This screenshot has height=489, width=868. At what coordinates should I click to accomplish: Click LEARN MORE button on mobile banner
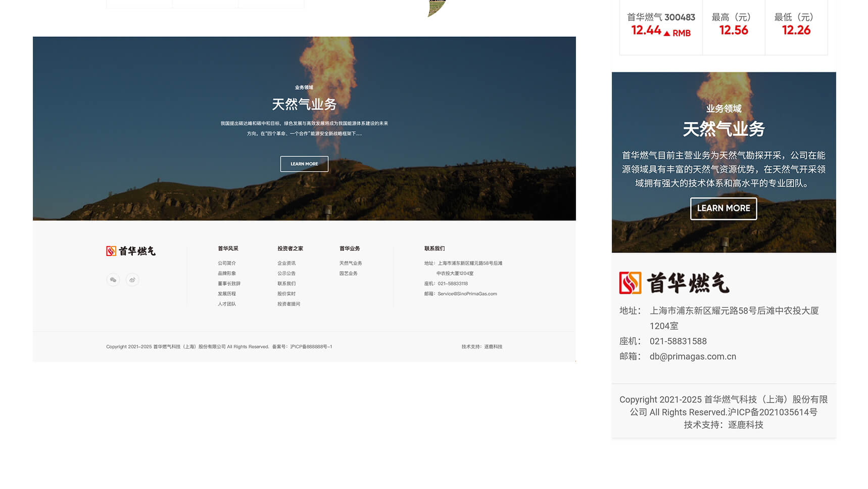click(724, 208)
